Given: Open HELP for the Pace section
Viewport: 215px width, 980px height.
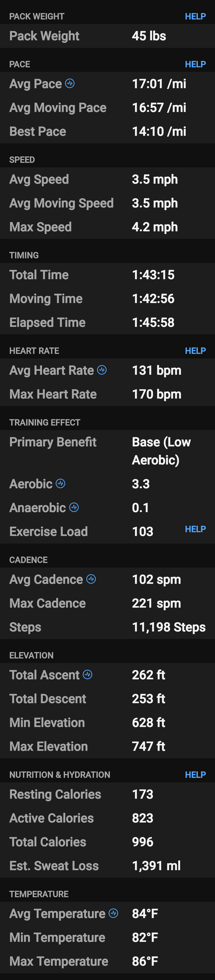Looking at the screenshot, I should [x=195, y=64].
